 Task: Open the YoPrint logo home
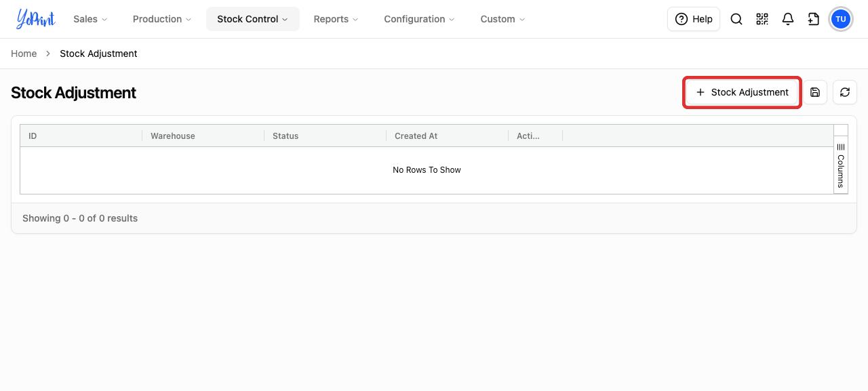tap(36, 19)
